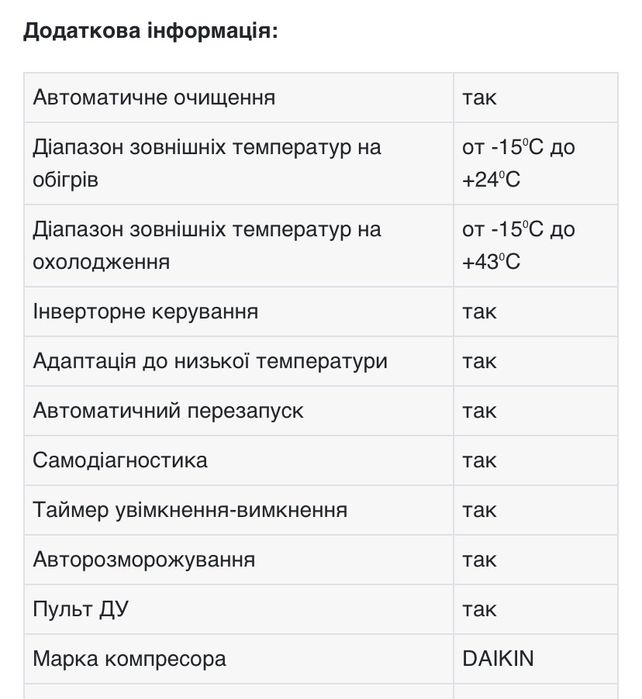
Task: Click the "Пульт ДУ" label
Action: tap(81, 609)
